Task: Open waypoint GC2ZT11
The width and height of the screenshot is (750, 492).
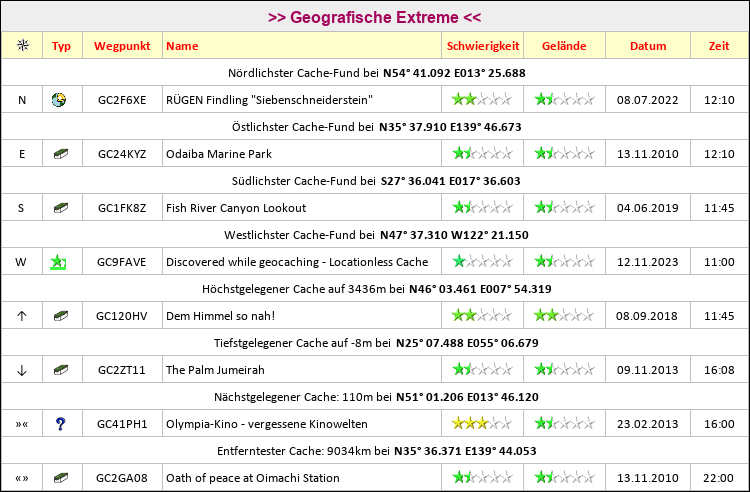Action: point(121,370)
